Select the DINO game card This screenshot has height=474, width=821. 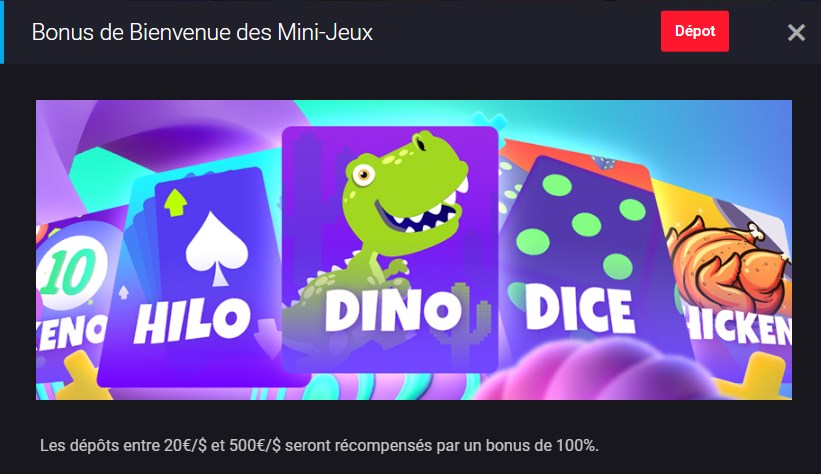point(390,249)
